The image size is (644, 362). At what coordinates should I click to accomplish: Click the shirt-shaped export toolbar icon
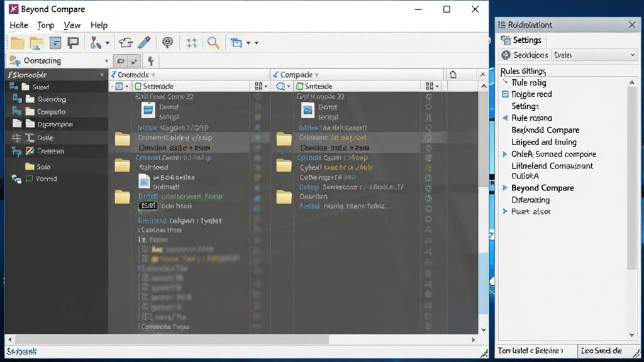click(x=126, y=42)
